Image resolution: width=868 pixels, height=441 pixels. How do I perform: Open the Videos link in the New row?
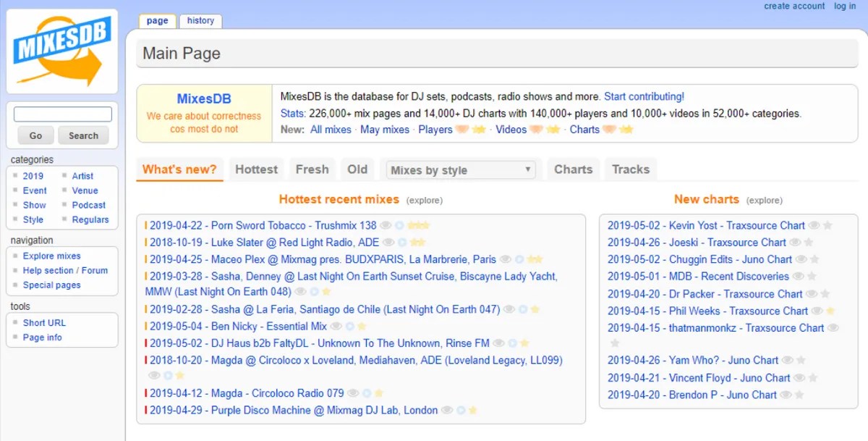click(x=511, y=130)
